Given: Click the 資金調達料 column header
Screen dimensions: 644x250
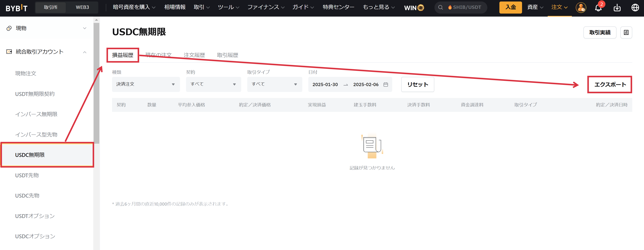Looking at the screenshot, I should (472, 105).
